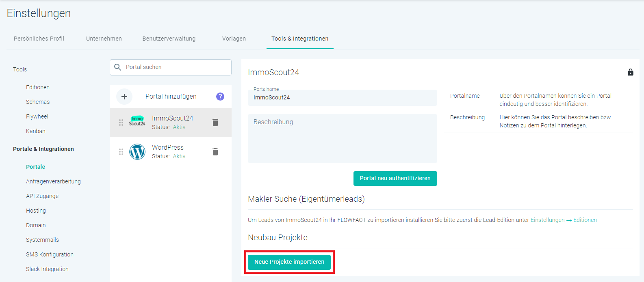Click the ImmoScout24 Aktiv status text
Screen dimensions: 644x282
(x=179, y=127)
